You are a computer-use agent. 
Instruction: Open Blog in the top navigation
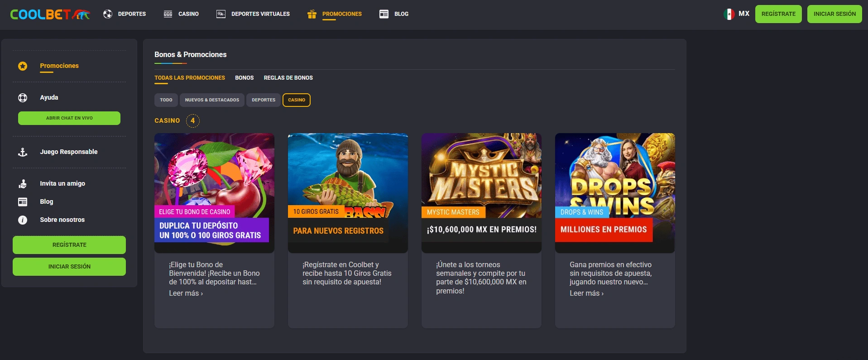click(401, 14)
